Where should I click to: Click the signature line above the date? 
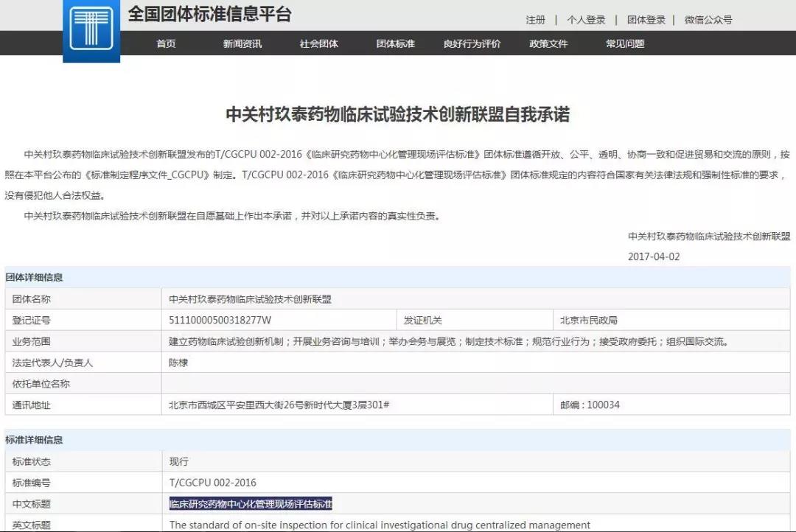(x=709, y=236)
